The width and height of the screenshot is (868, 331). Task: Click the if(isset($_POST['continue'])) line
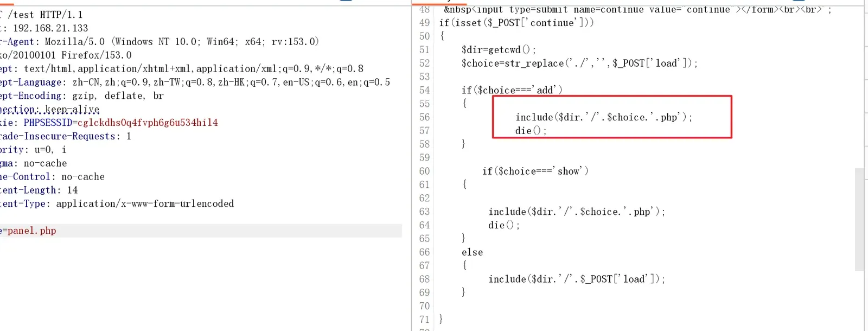click(x=516, y=23)
